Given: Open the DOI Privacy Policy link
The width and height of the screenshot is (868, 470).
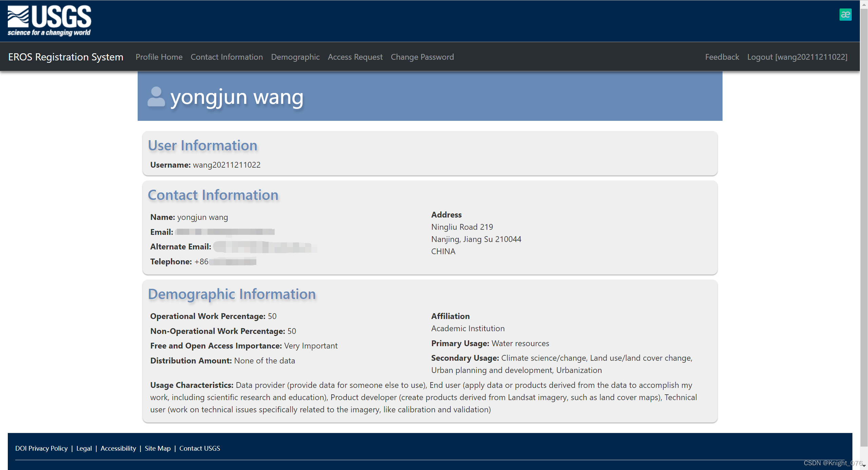Looking at the screenshot, I should coord(41,448).
